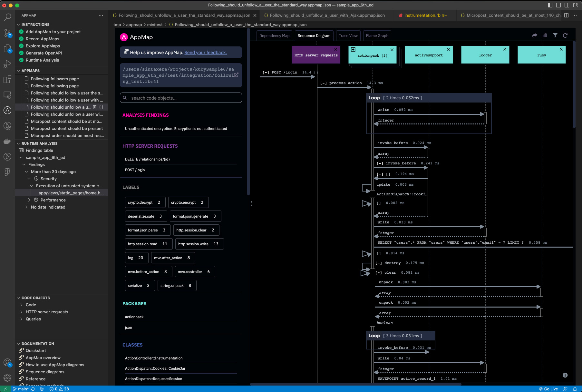
Task: Expand the actionpack lane with plus icon
Action: 353,49
